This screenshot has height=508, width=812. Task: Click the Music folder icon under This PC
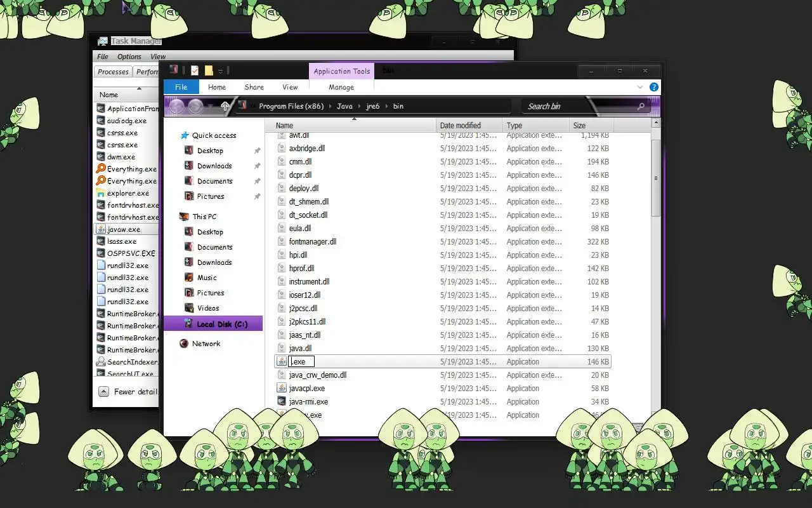[188, 277]
